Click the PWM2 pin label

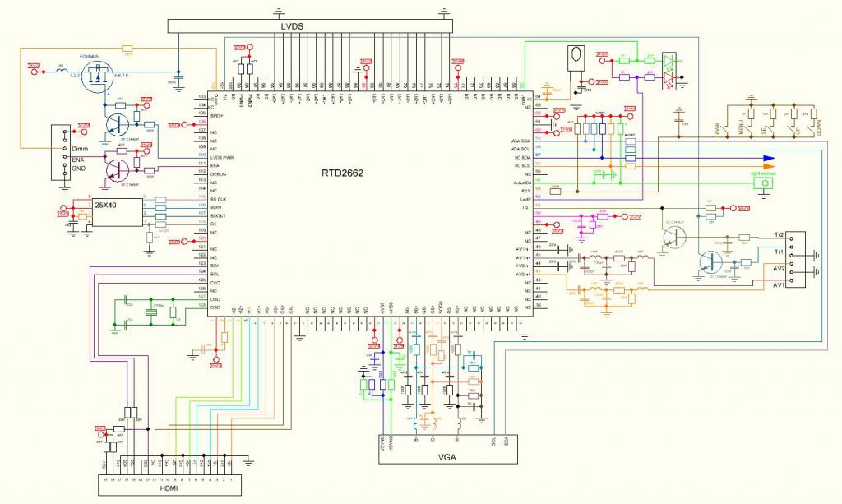250,101
